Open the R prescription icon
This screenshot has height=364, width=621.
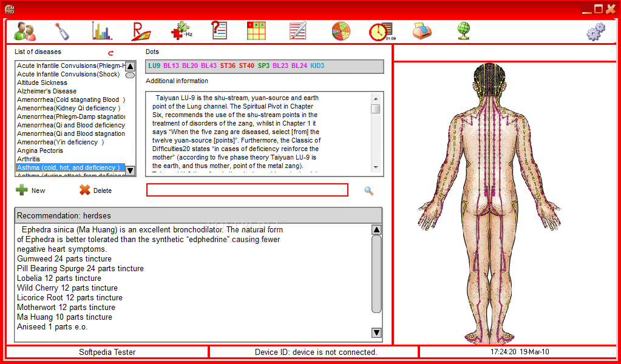141,32
